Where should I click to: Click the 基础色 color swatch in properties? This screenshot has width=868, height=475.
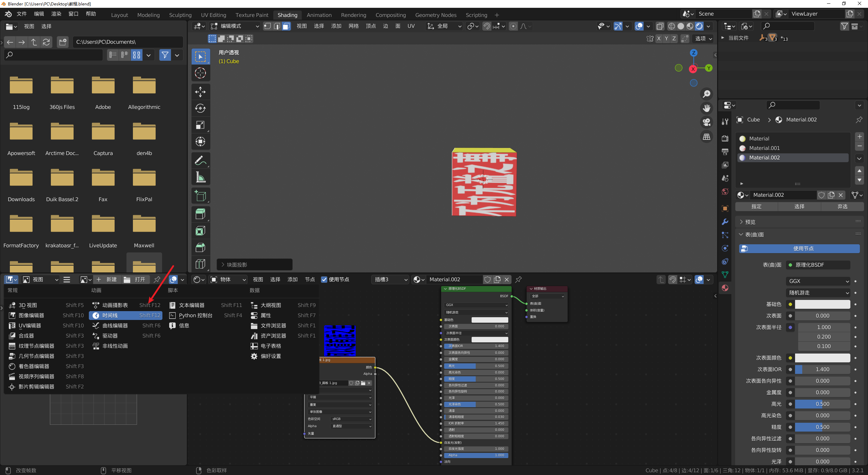pos(822,304)
